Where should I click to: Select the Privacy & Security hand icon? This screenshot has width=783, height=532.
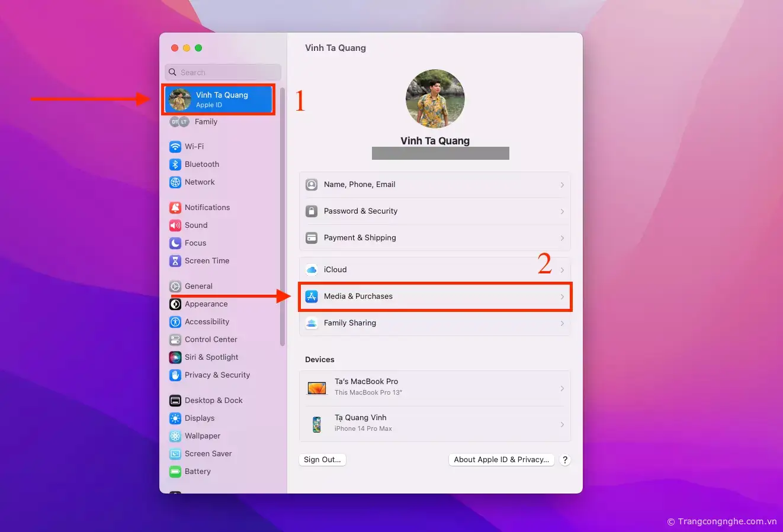[175, 375]
